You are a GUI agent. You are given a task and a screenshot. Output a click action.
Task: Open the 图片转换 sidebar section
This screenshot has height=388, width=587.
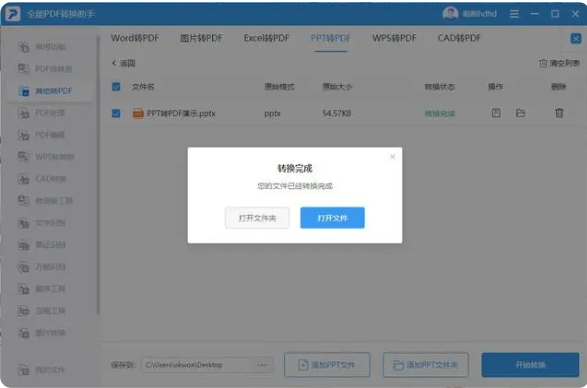tap(42, 333)
